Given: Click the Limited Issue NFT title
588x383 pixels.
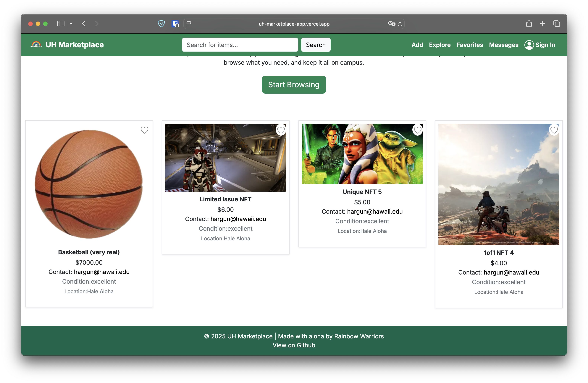Looking at the screenshot, I should coord(226,199).
